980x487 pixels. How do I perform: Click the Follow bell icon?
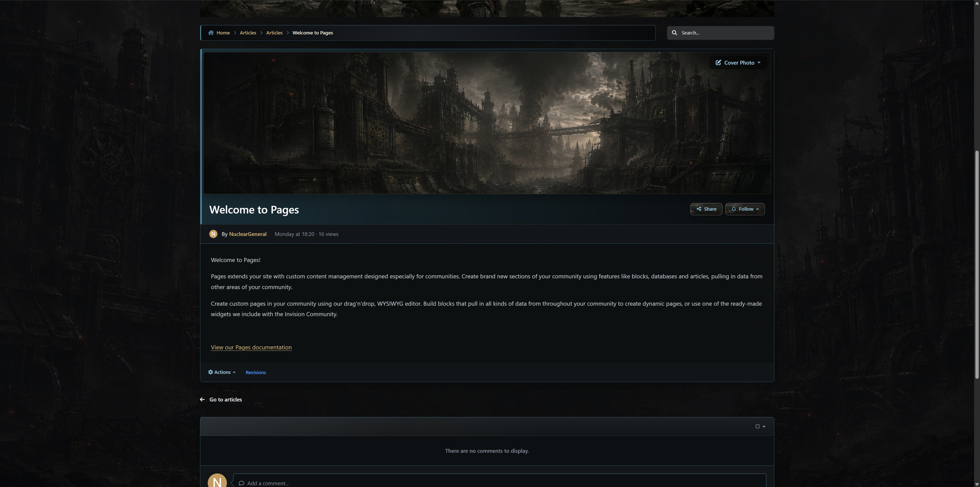click(733, 209)
